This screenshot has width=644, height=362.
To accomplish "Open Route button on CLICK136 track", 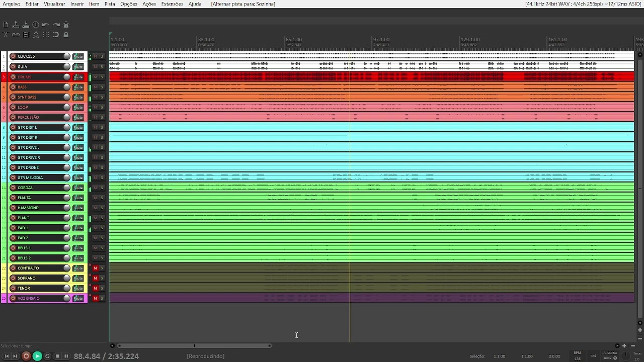I will tap(78, 56).
